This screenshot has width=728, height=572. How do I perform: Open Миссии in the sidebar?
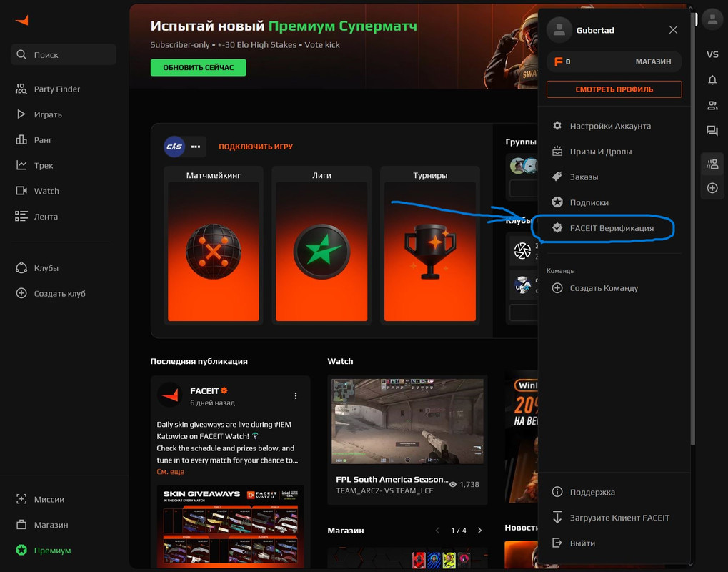click(x=40, y=500)
